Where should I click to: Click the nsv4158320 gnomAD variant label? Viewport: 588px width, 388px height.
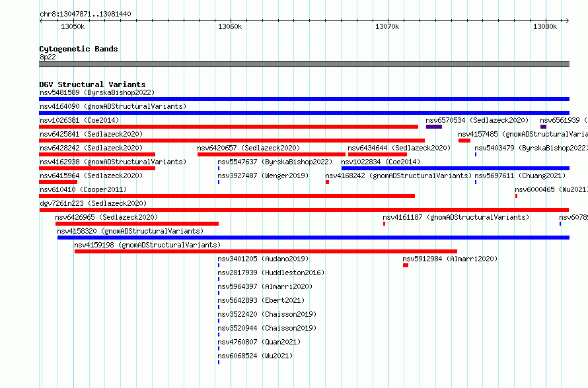click(130, 231)
